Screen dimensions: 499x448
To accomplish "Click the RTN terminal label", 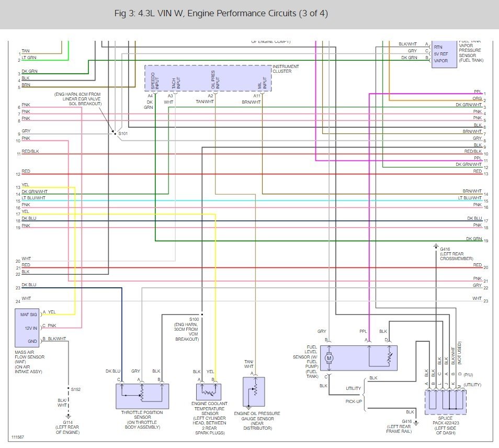I will tap(438, 47).
